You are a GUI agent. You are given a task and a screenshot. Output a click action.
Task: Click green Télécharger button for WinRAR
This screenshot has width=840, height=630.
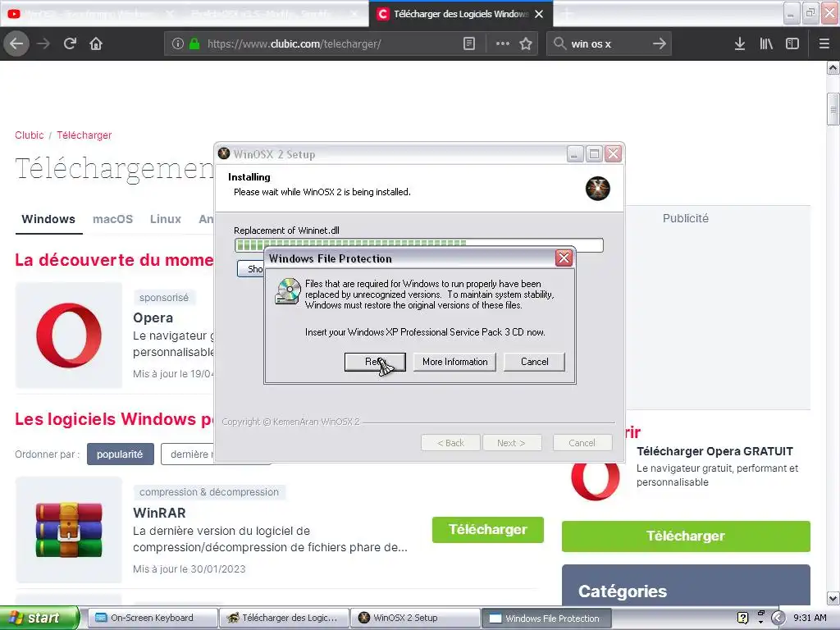point(488,529)
